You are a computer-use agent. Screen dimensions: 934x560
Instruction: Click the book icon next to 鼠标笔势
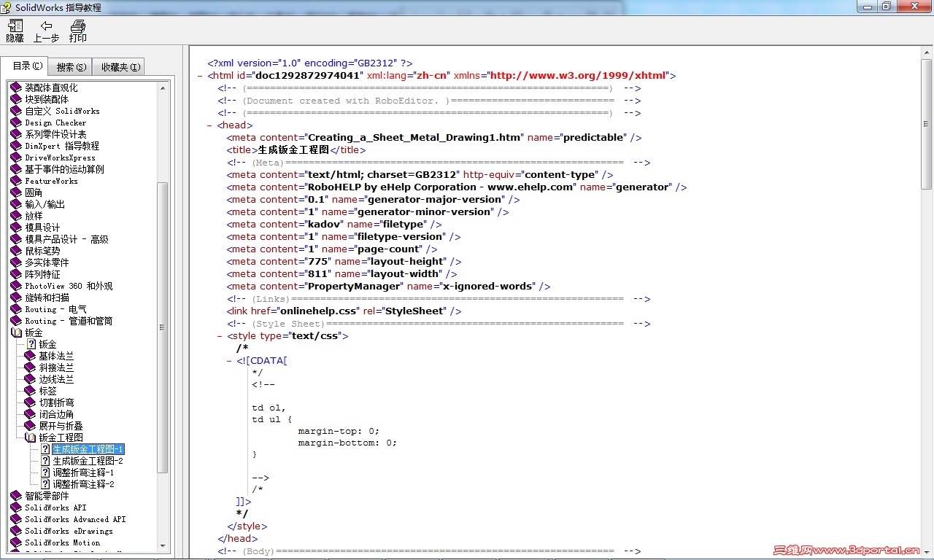(x=16, y=251)
